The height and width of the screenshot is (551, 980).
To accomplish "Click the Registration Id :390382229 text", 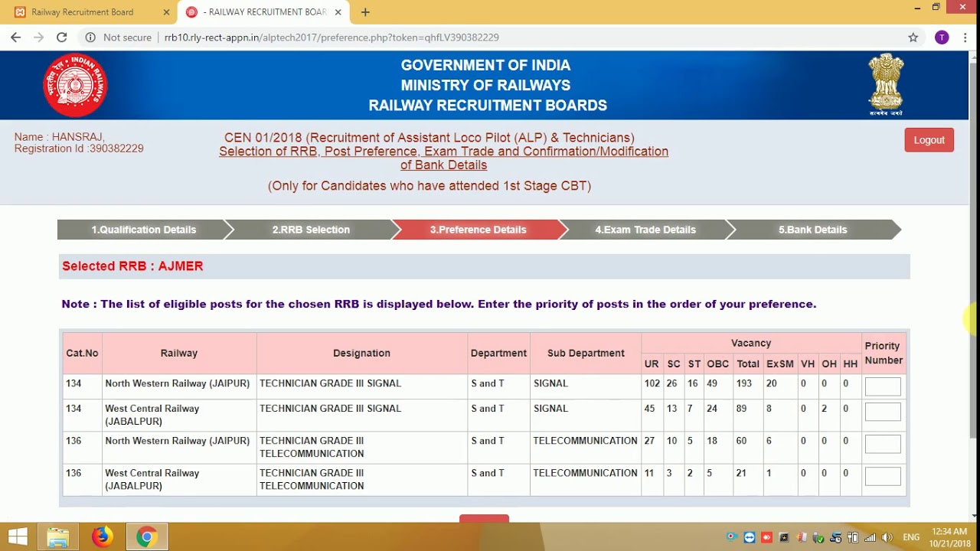I will (79, 148).
